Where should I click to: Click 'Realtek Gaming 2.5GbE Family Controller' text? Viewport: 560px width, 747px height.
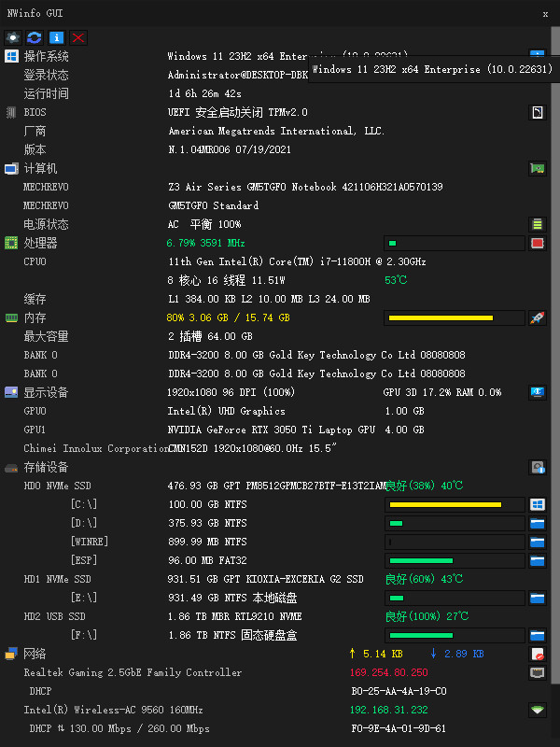point(133,672)
